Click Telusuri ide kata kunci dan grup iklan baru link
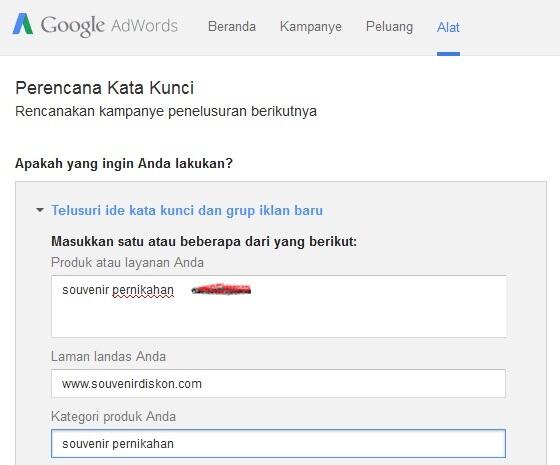560x465 pixels. click(x=187, y=210)
